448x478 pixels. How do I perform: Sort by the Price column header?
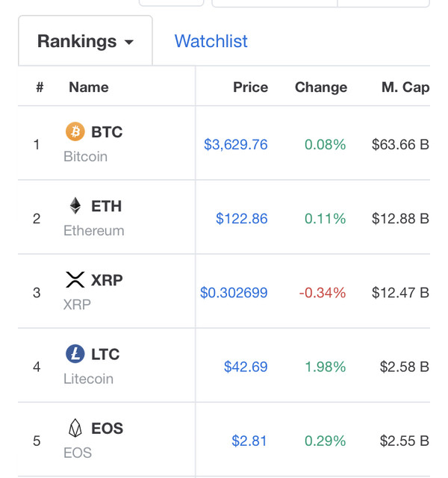251,87
